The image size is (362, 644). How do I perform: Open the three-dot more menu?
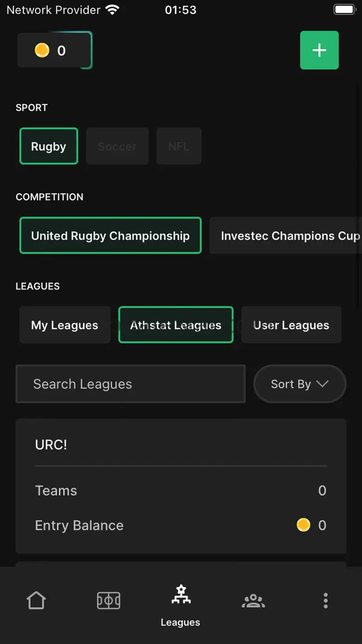[x=326, y=600]
